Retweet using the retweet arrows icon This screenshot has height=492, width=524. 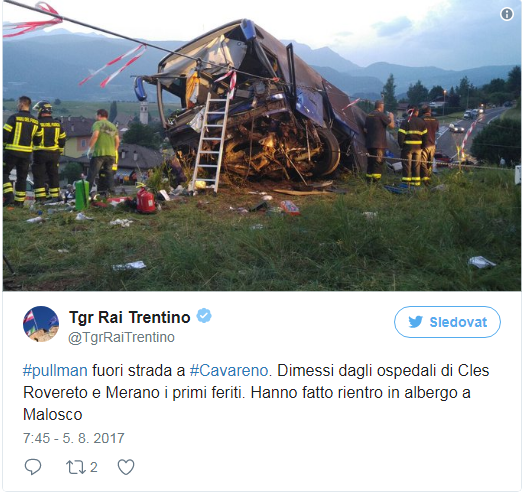click(x=76, y=467)
